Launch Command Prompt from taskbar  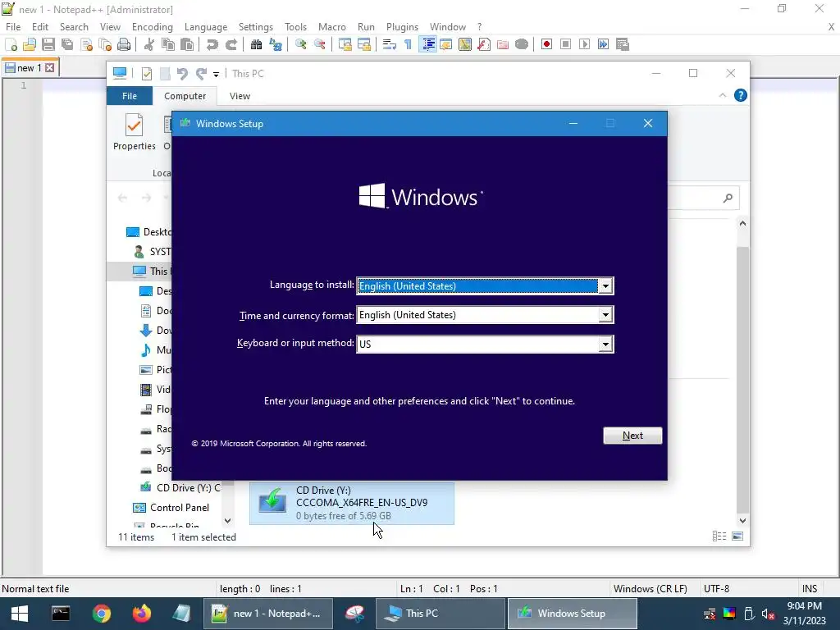(x=61, y=614)
